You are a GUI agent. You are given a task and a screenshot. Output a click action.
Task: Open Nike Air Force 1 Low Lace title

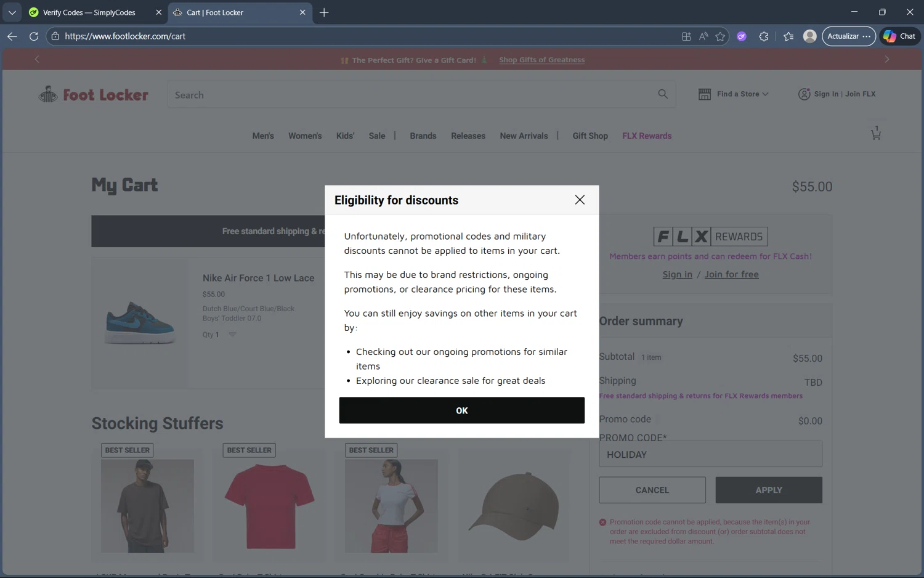tap(258, 279)
